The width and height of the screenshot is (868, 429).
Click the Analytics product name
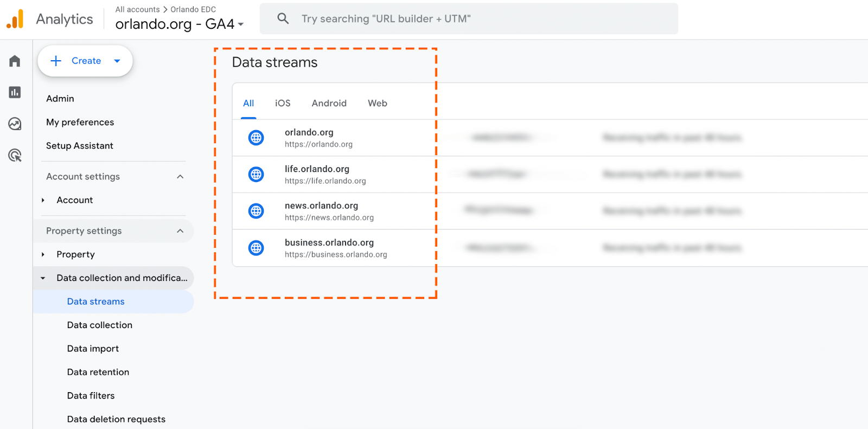65,19
